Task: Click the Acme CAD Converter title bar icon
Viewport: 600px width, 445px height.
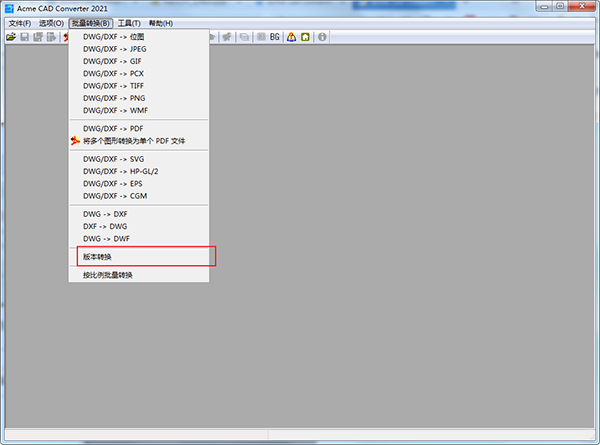Action: [x=9, y=8]
